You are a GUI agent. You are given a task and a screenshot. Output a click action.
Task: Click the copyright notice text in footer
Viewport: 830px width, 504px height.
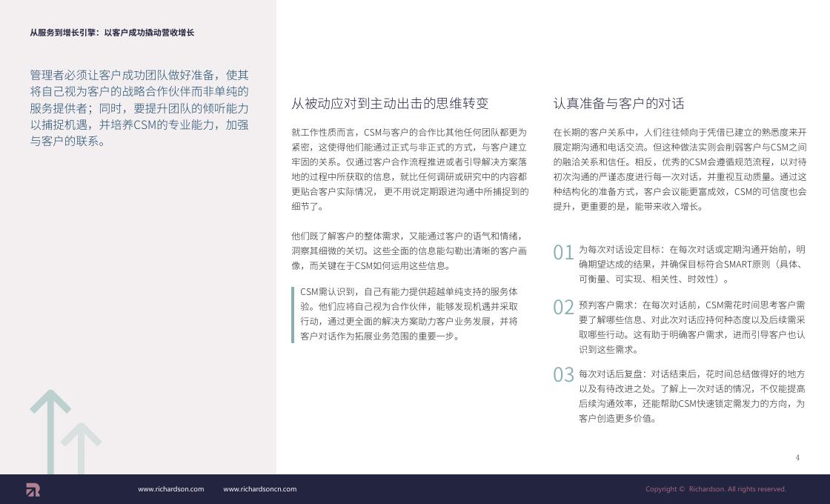tap(716, 489)
